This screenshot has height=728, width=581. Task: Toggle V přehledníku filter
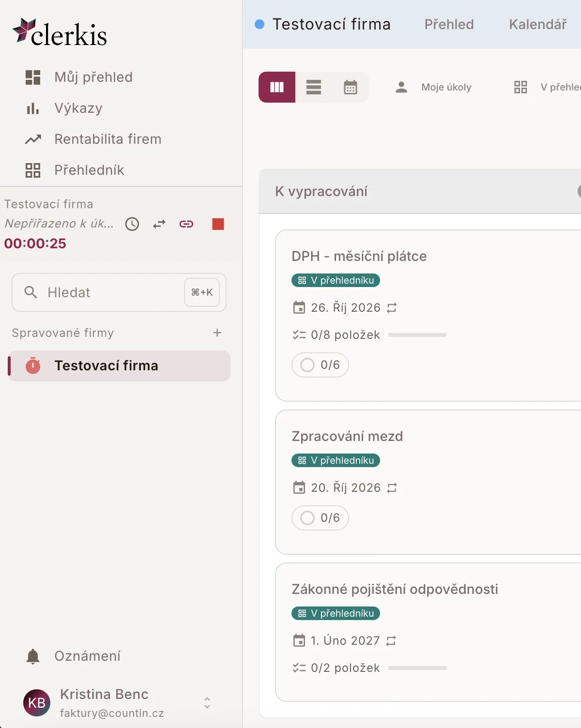[547, 87]
